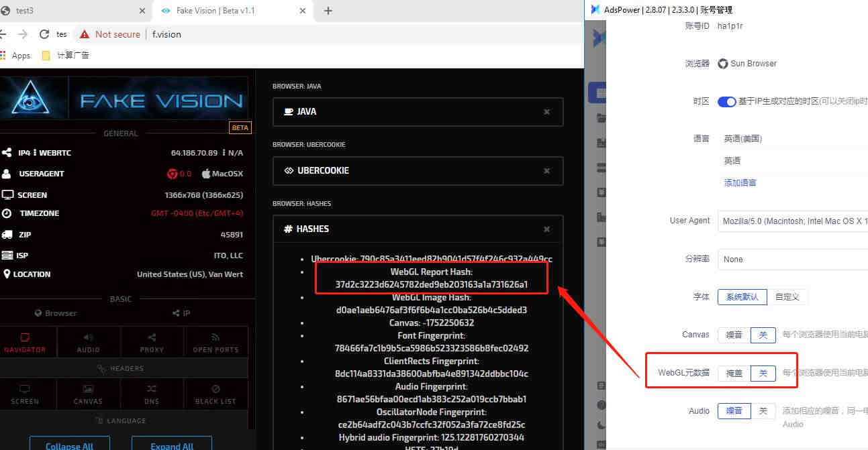
Task: Set Audio option to 噪音
Action: (x=734, y=411)
